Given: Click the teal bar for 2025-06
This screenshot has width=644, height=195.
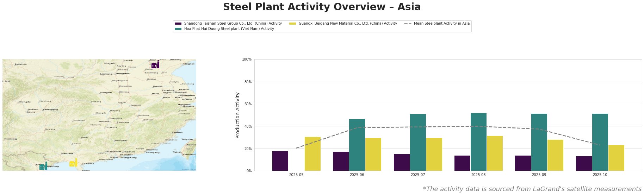Looking at the screenshot, I should [357, 145].
